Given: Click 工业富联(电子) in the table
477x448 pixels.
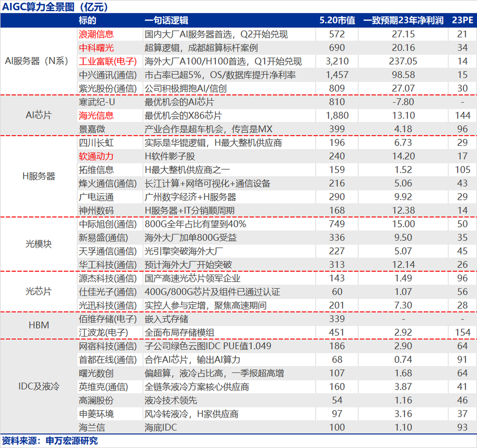Looking at the screenshot, I should click(108, 62).
